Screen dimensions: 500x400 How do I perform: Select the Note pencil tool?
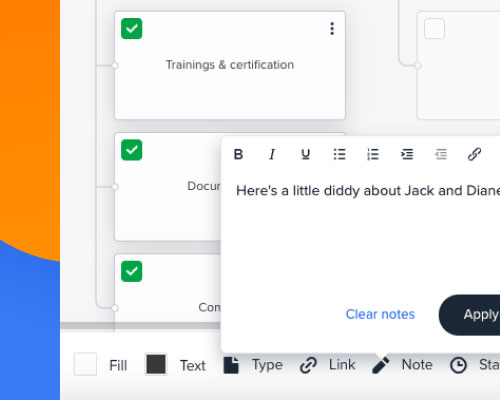point(402,365)
